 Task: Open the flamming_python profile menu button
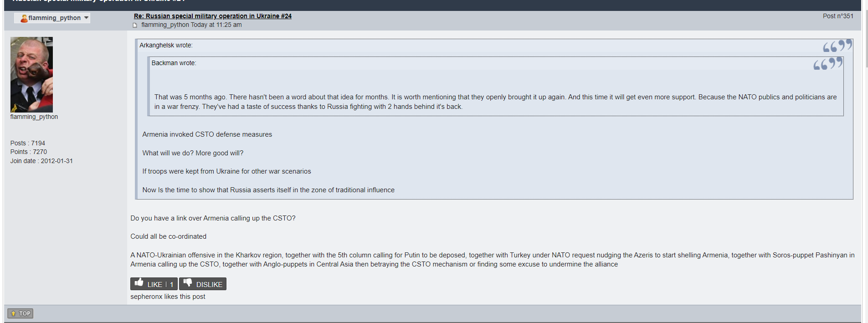[x=52, y=18]
